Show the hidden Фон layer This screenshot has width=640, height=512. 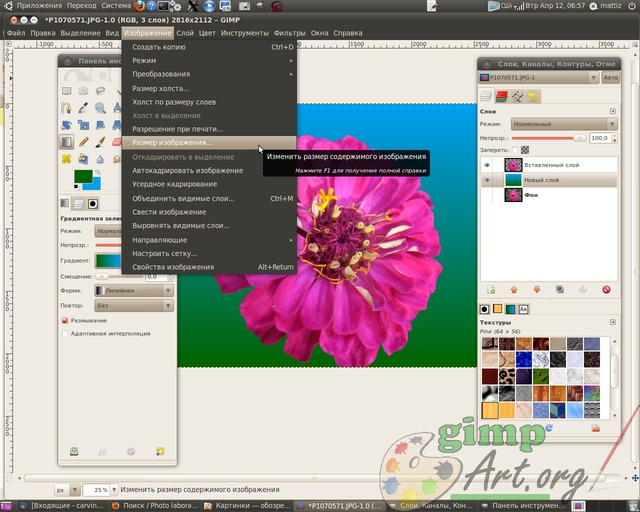click(487, 195)
